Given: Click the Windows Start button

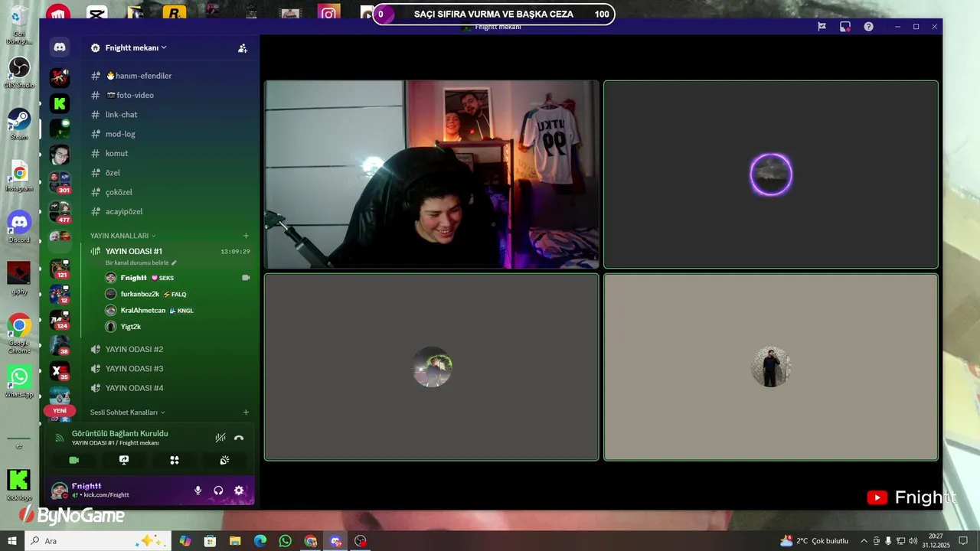Looking at the screenshot, I should (12, 541).
